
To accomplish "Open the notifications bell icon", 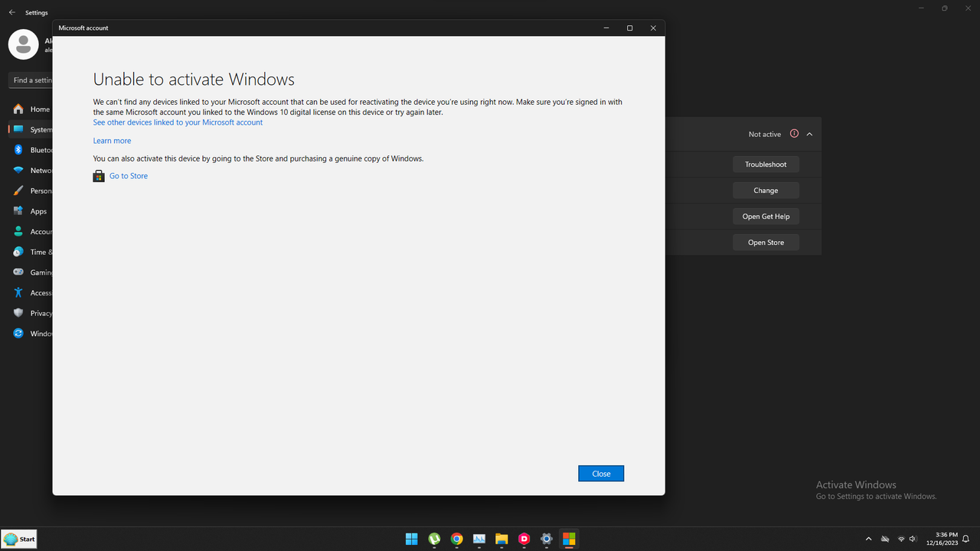I will coord(966,539).
